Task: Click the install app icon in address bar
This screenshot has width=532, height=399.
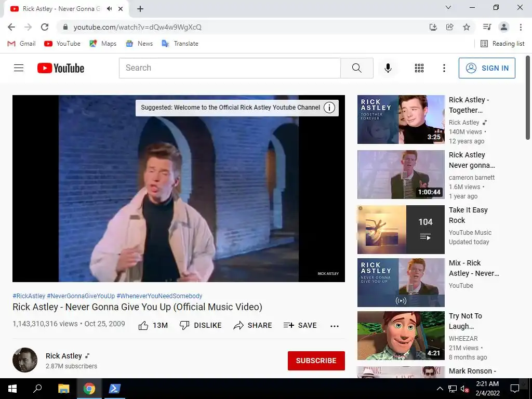Action: pyautogui.click(x=433, y=27)
